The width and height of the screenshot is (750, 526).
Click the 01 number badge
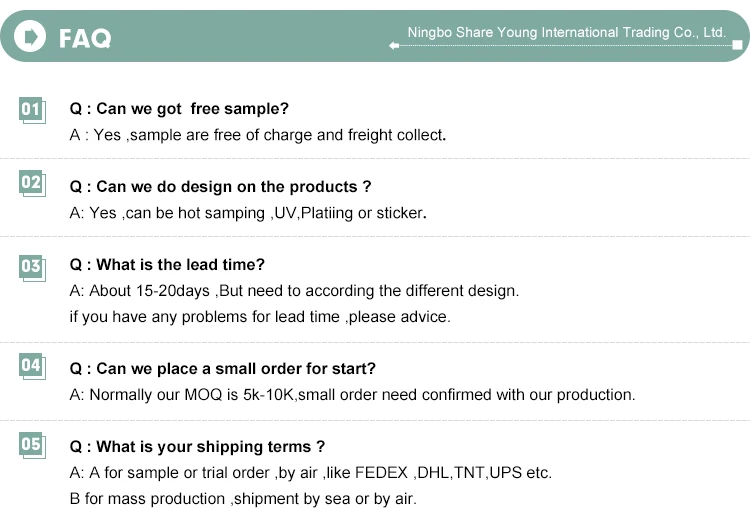(x=31, y=109)
